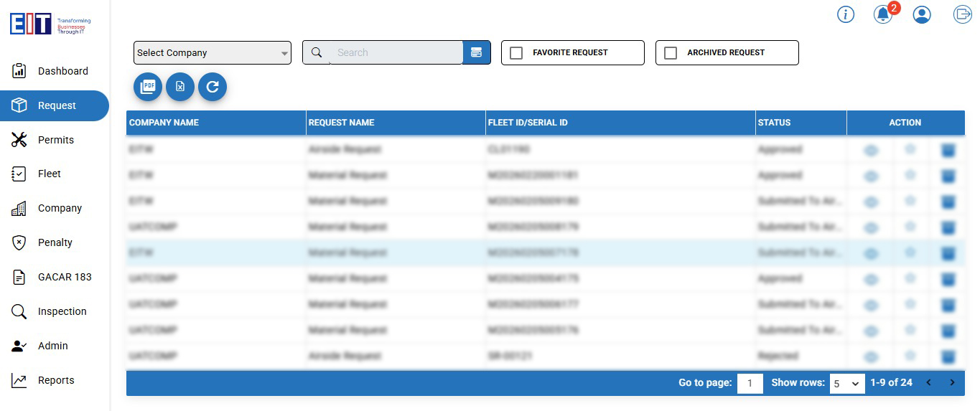
Task: Click the GACAR 183 document icon
Action: click(x=19, y=277)
